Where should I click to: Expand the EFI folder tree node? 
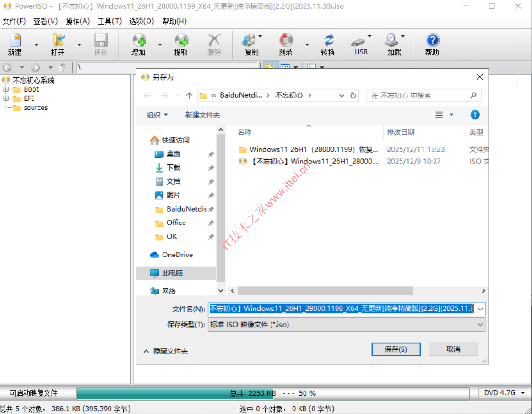6,98
